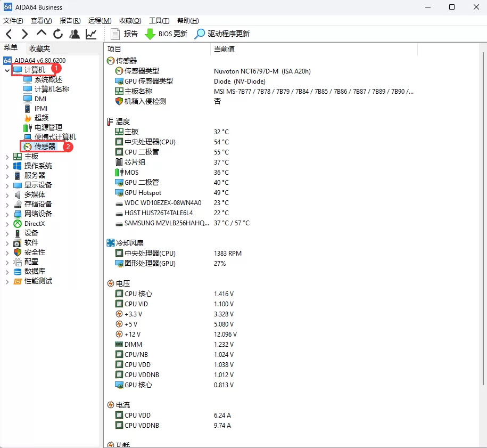Click the line chart statistics icon
This screenshot has width=487, height=448.
pos(91,34)
